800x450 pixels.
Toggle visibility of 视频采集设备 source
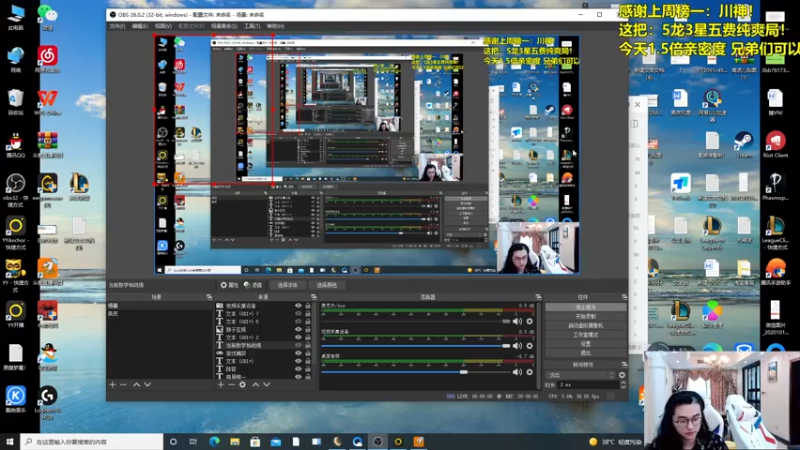tap(298, 306)
